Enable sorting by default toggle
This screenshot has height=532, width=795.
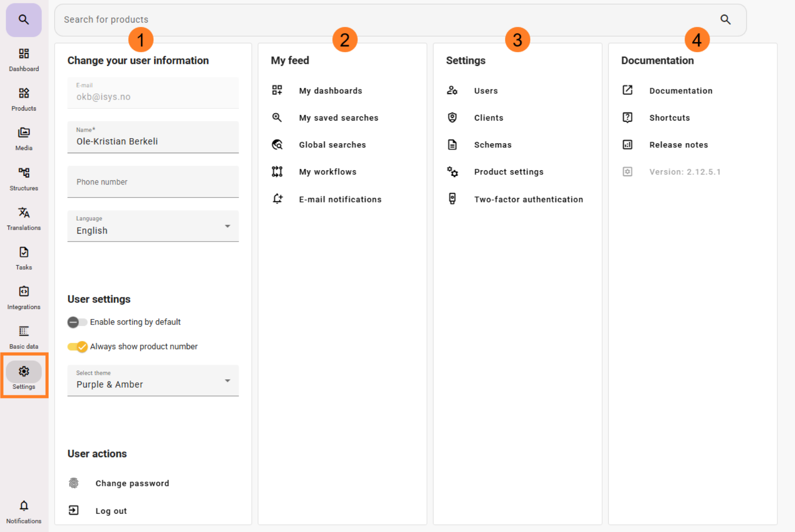click(x=77, y=322)
